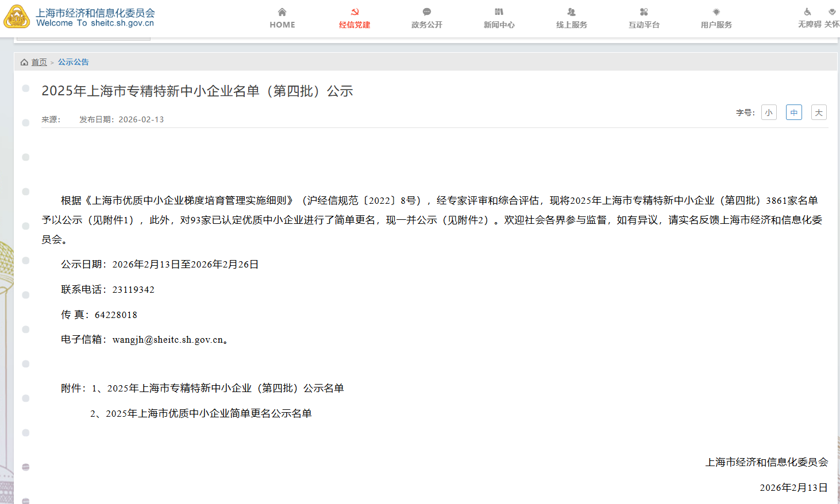Click the home icon in the breadcrumb
The height and width of the screenshot is (504, 840).
[24, 62]
